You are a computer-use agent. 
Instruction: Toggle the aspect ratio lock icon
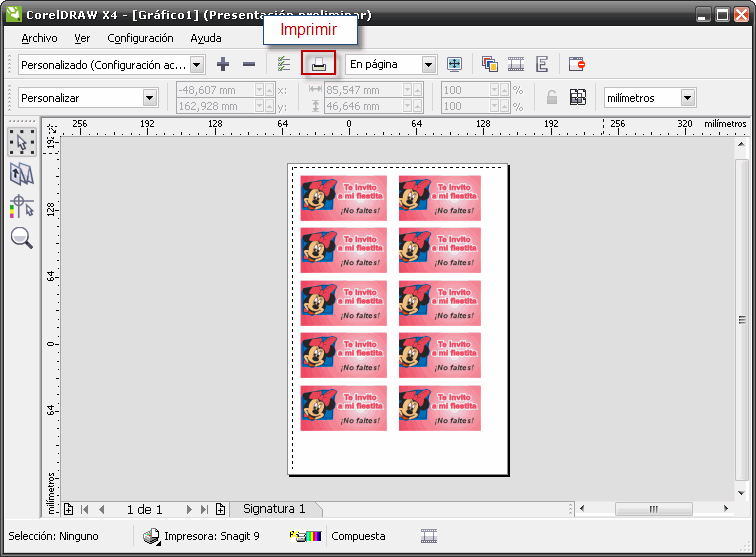pos(552,97)
